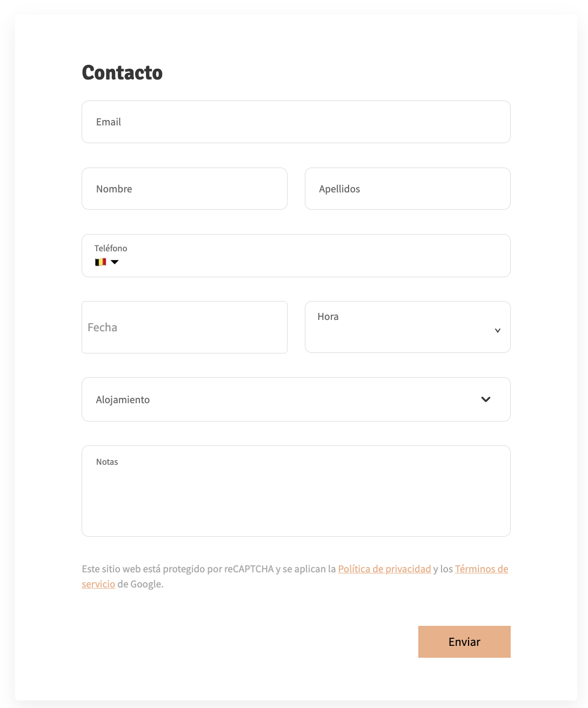Open the Política de privacidad link
This screenshot has width=588, height=708.
coord(384,569)
